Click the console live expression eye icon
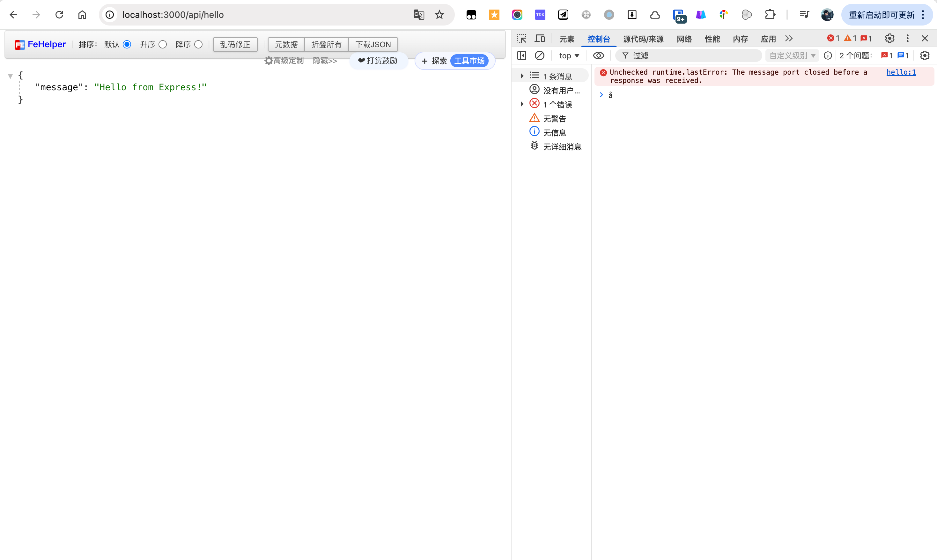 [599, 55]
